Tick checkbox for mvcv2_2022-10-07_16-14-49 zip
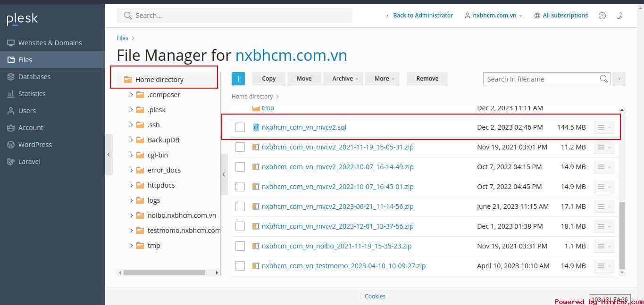Image resolution: width=644 pixels, height=305 pixels. tap(240, 167)
